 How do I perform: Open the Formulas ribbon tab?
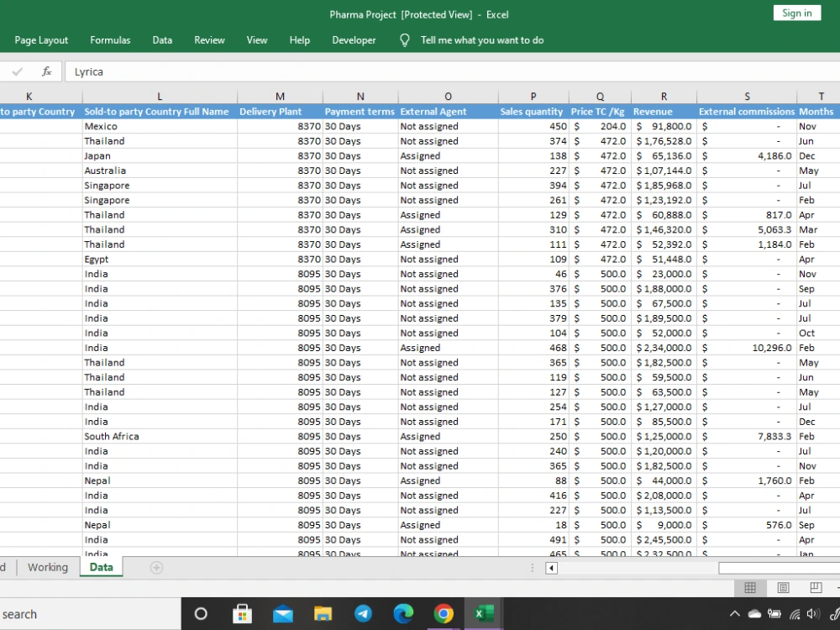[110, 40]
